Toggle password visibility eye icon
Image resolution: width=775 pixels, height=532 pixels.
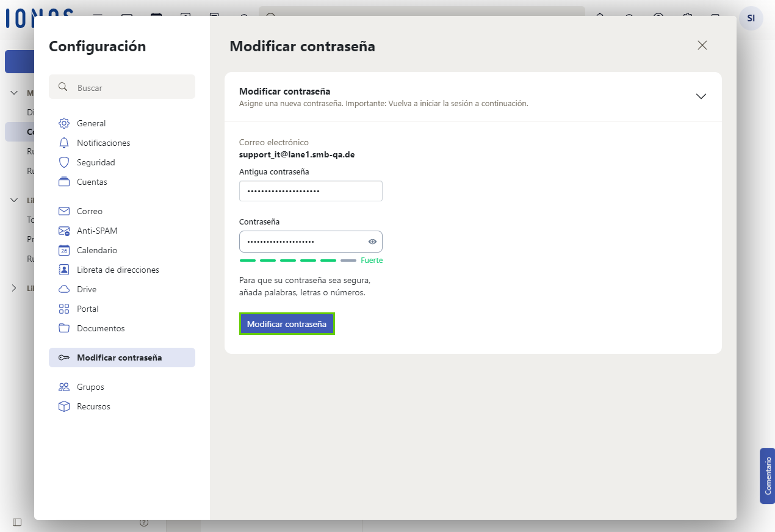point(373,242)
